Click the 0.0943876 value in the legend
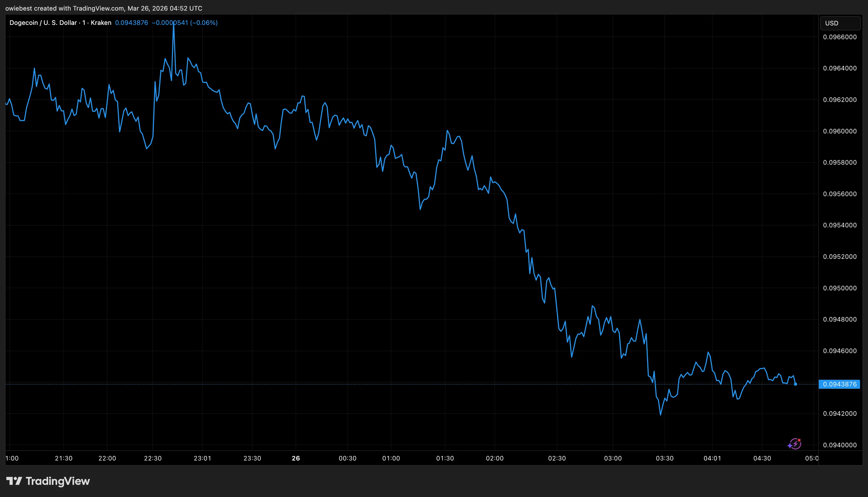The width and height of the screenshot is (868, 497). [132, 22]
